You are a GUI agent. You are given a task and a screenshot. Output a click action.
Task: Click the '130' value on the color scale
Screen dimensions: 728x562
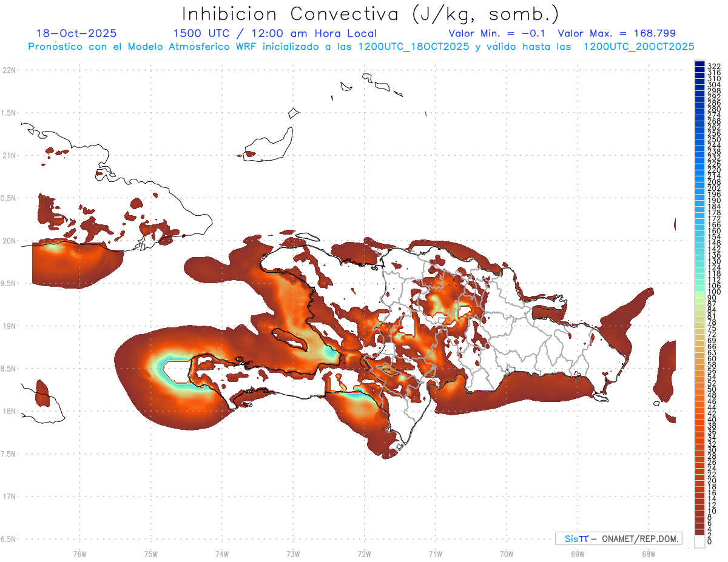click(x=713, y=261)
